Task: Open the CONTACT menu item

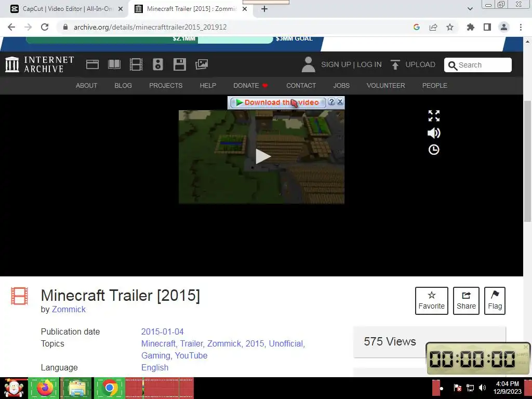Action: [x=301, y=86]
